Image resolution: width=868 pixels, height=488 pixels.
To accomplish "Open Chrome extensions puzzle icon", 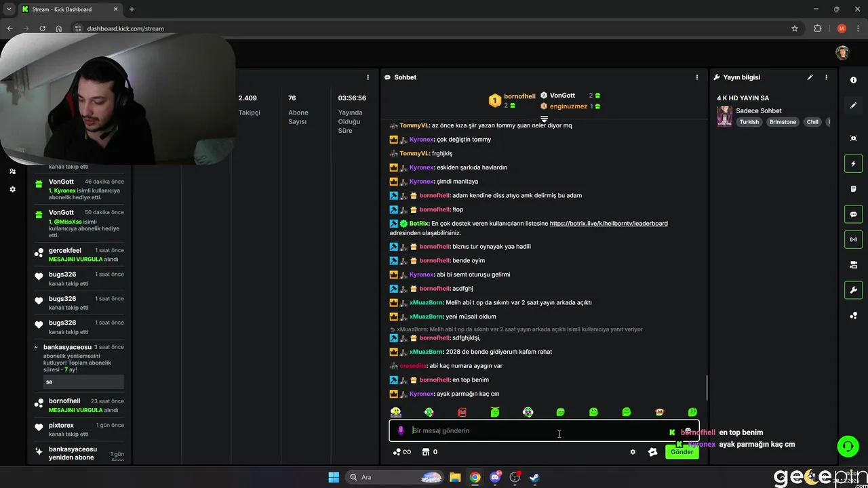I will 817,28.
